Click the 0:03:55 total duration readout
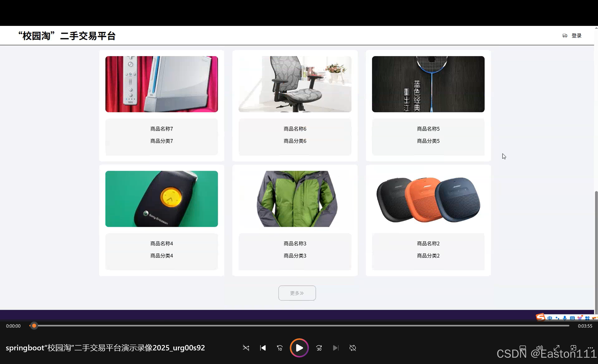Viewport: 598px width, 364px height. click(585, 326)
